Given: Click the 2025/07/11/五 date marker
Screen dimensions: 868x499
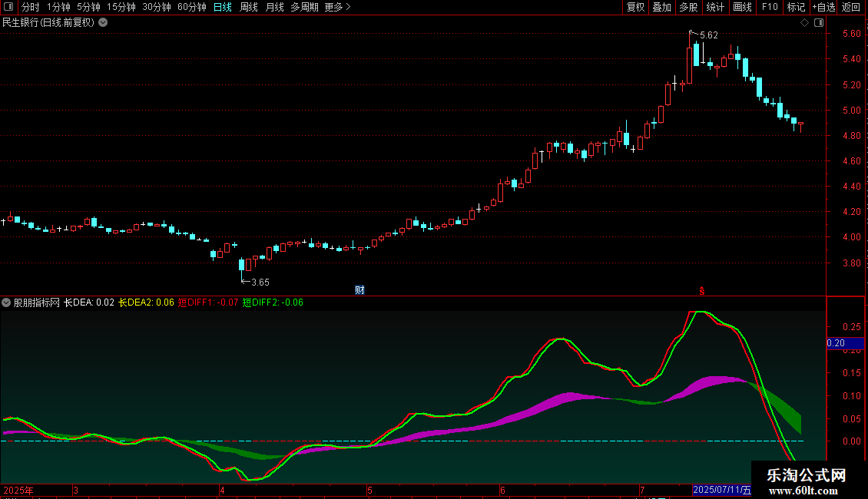Looking at the screenshot, I should coord(722,490).
